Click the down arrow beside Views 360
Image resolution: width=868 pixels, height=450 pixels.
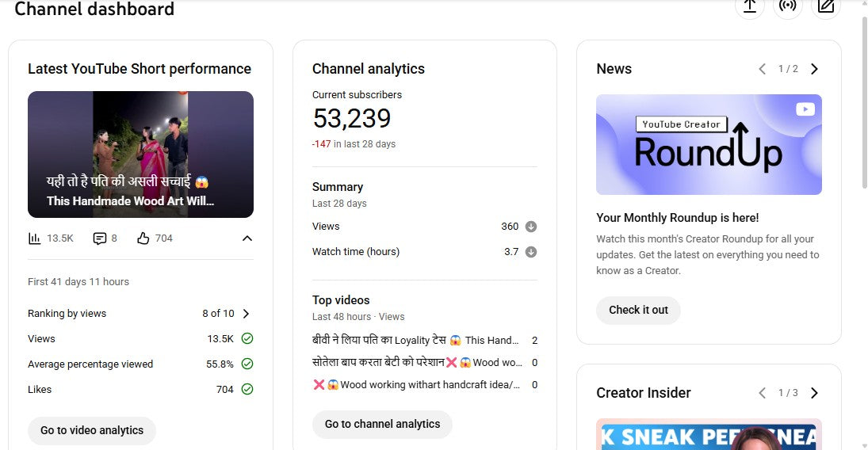click(531, 227)
